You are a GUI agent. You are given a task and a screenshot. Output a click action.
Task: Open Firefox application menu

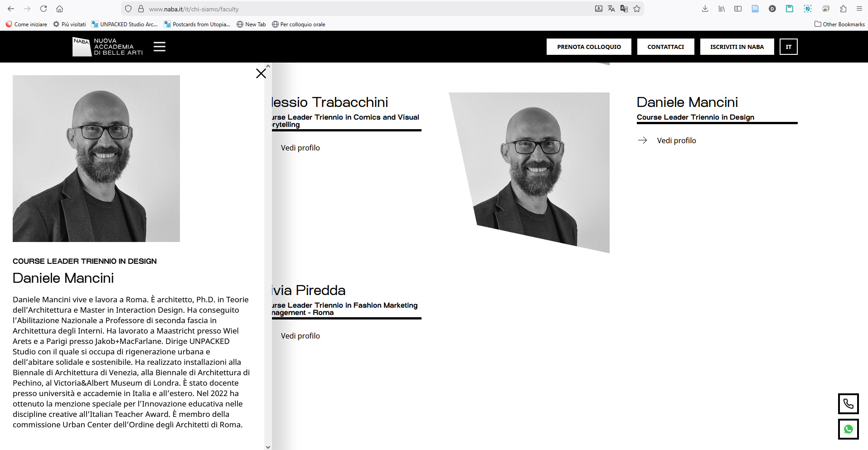pos(859,9)
